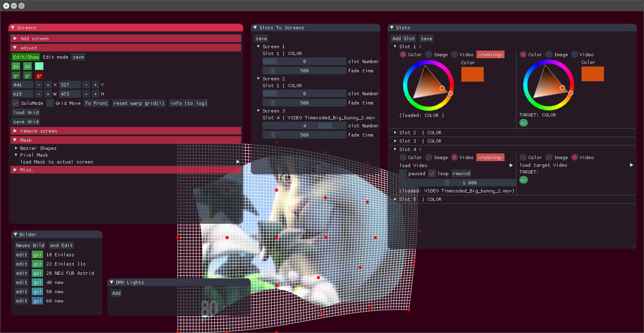Expand the Misc. section
644x333 pixels.
[126, 170]
